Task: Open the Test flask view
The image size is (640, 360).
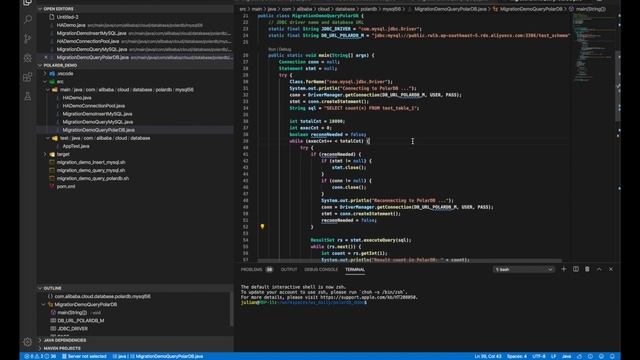Action: coord(28,96)
